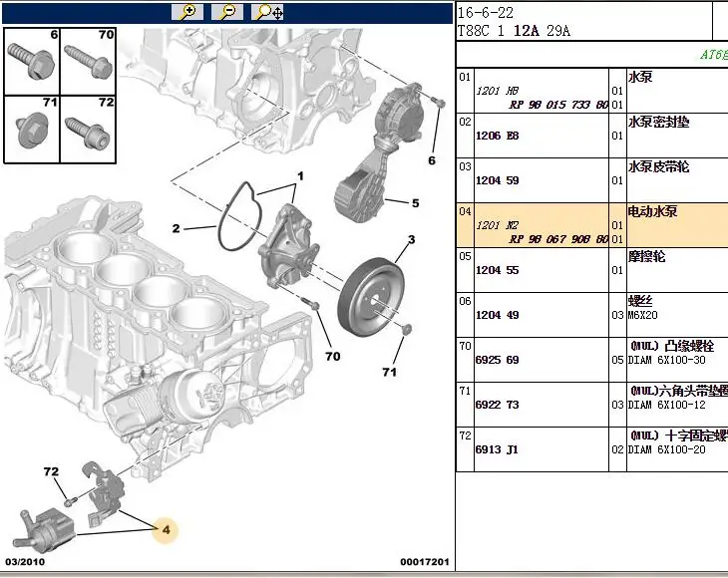Select highlighted row 电动水泵

[592, 225]
